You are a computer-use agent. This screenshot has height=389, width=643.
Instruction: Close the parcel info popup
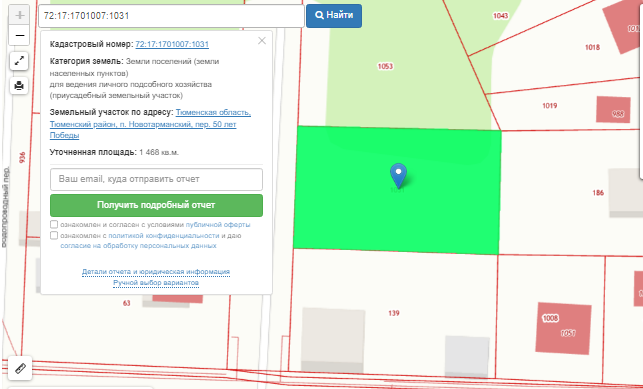coord(262,41)
